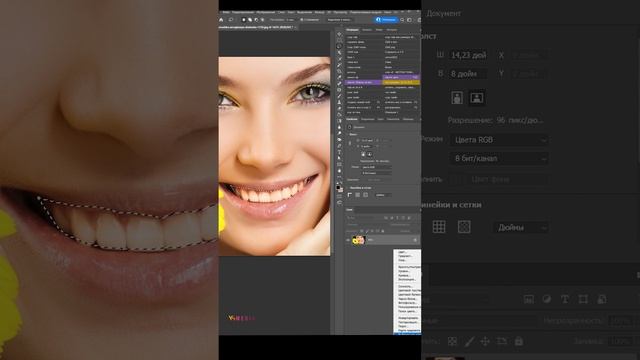
Task: Click pixel layer filter icon in enlarged layers panel
Action: pos(529,299)
